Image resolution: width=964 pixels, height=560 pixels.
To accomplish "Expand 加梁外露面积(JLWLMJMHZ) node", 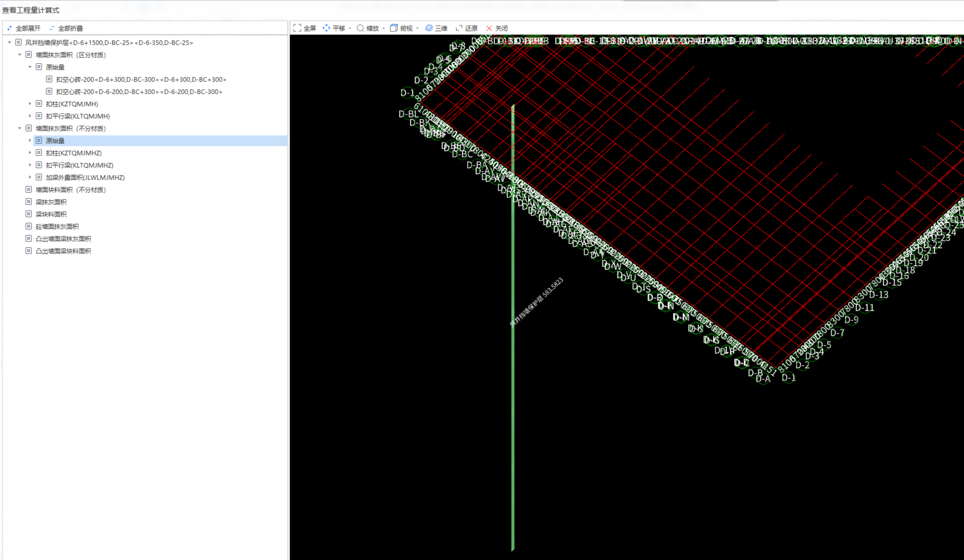I will tap(30, 177).
